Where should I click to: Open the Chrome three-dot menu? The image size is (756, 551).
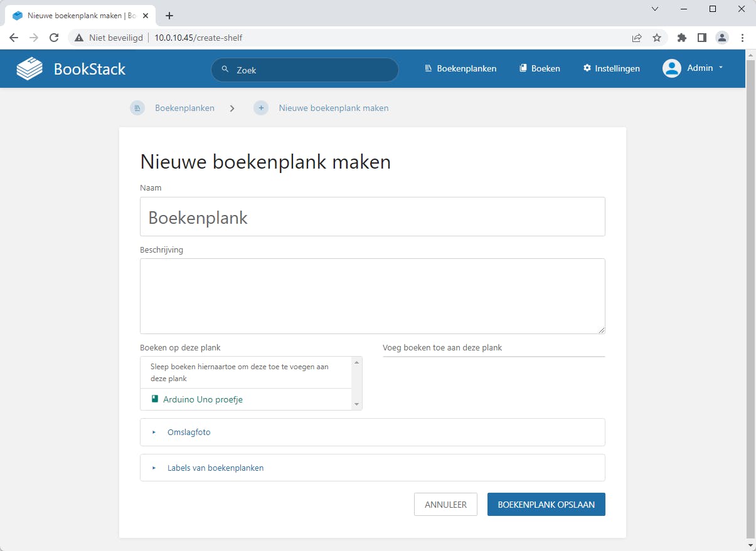click(x=742, y=38)
